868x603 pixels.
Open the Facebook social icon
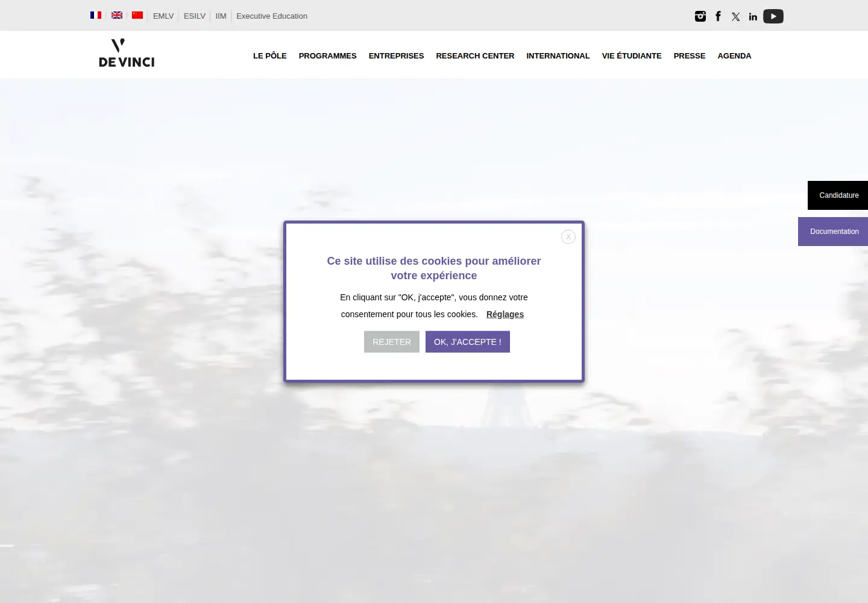pyautogui.click(x=718, y=16)
